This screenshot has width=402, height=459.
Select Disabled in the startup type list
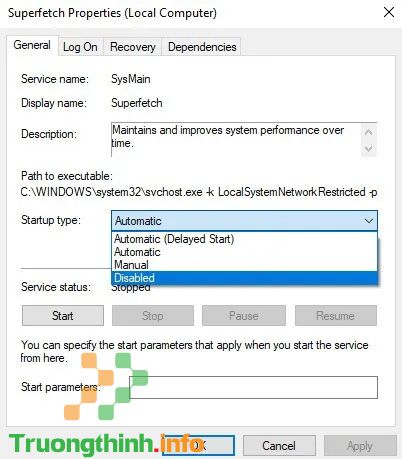tap(244, 278)
